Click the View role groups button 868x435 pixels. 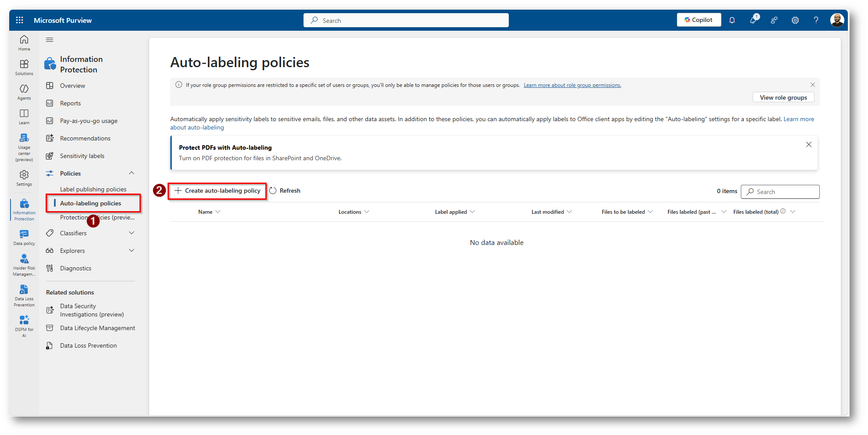click(783, 97)
